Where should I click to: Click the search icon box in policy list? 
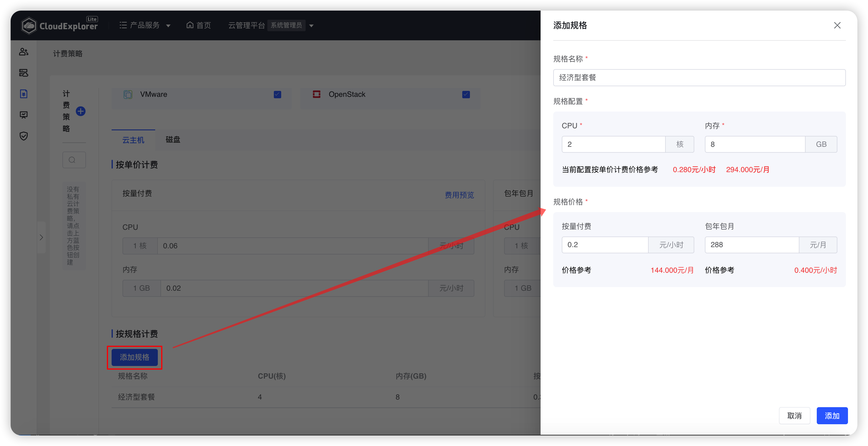[74, 159]
